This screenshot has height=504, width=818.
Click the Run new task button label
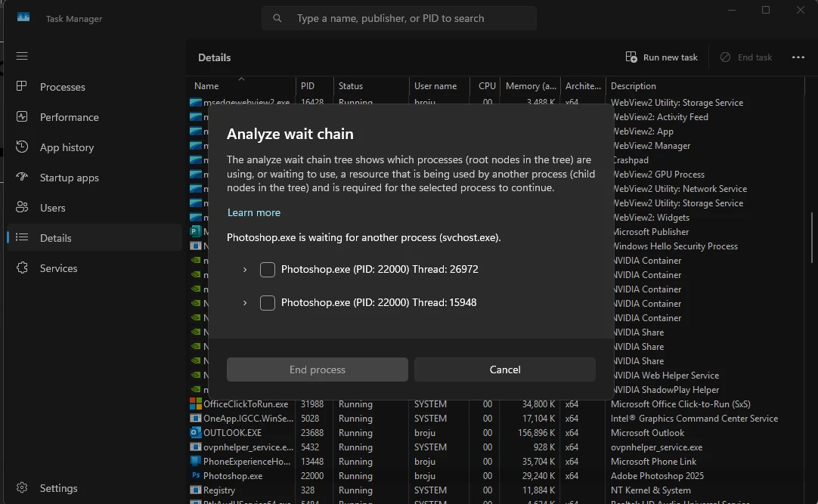pos(671,57)
